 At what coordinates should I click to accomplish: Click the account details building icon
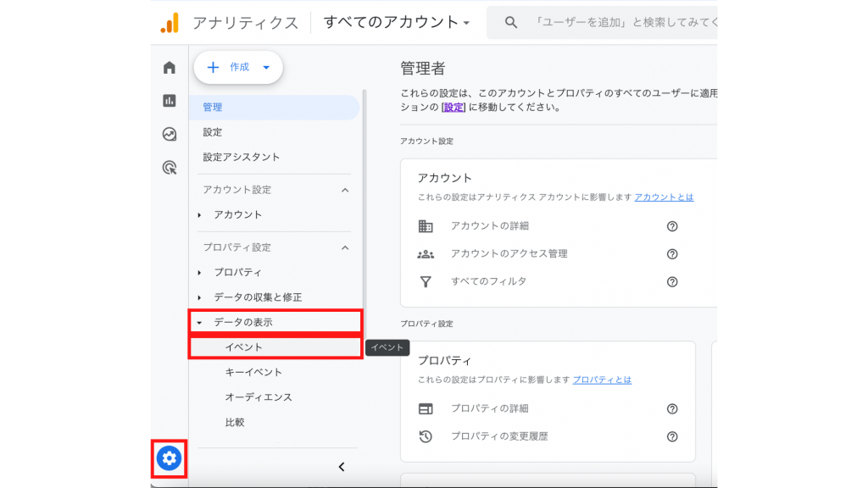tap(426, 225)
